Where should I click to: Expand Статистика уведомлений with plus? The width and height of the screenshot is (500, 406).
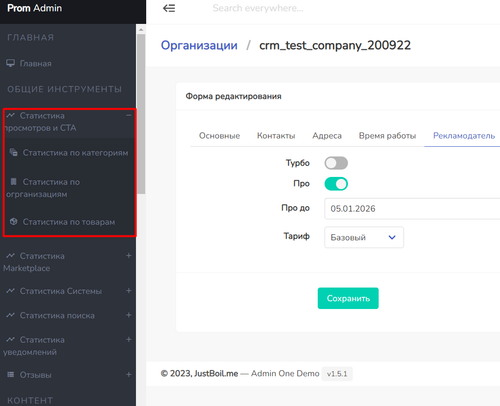129,339
